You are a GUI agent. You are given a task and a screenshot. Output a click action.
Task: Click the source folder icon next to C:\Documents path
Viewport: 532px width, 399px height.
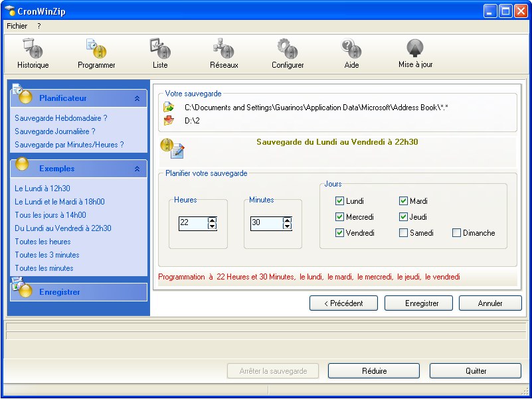tap(169, 108)
